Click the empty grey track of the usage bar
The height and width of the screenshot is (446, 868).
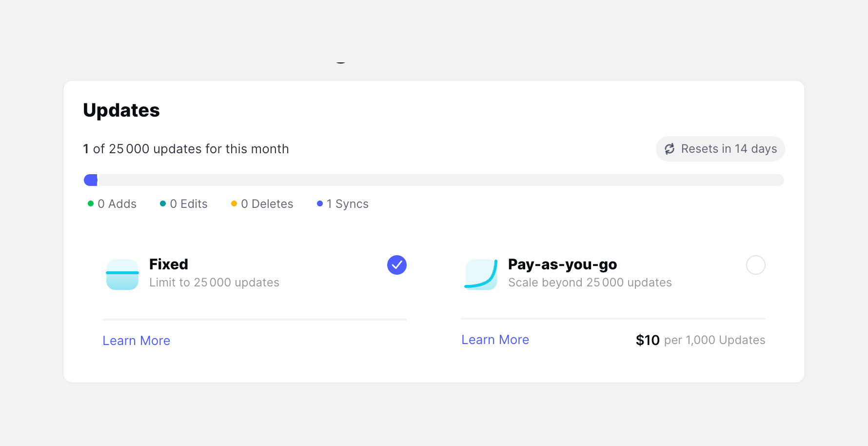pyautogui.click(x=439, y=180)
